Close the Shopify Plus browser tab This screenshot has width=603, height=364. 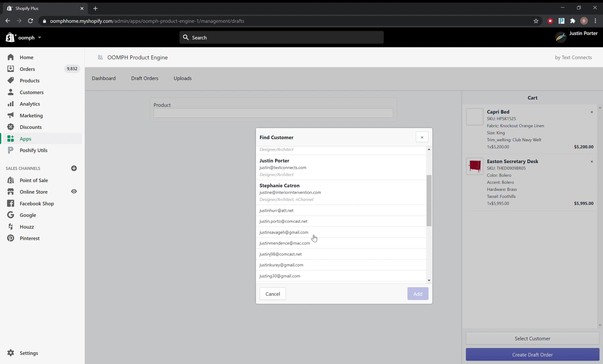point(82,8)
